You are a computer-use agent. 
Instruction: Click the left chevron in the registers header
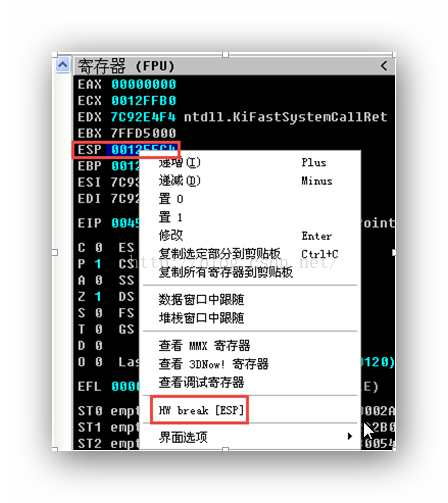pyautogui.click(x=384, y=66)
